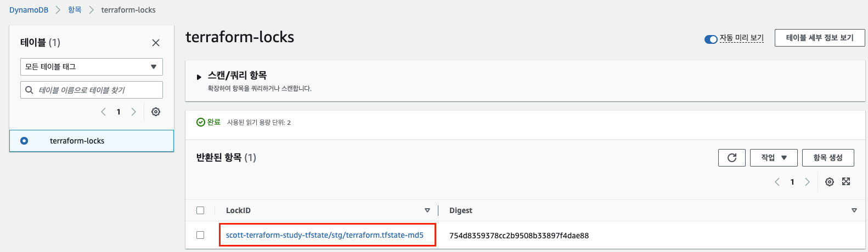Screen dimensions: 868x252
Task: Click 사용된 읽기 용량 단위: 2 text
Action: [259, 123]
